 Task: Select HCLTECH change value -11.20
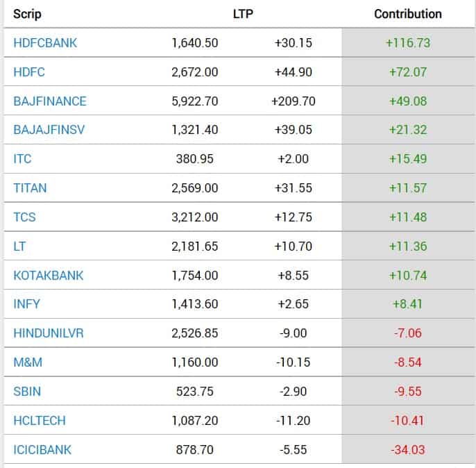pos(294,421)
